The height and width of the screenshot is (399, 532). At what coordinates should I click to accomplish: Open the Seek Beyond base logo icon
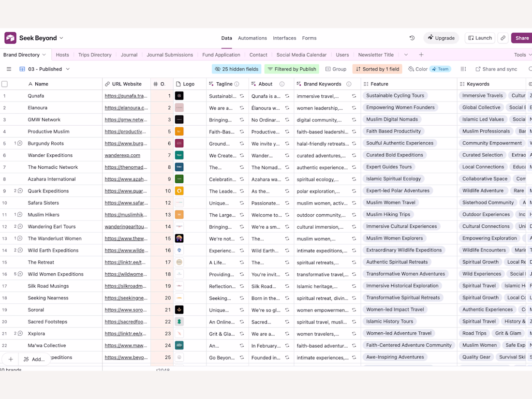click(10, 38)
